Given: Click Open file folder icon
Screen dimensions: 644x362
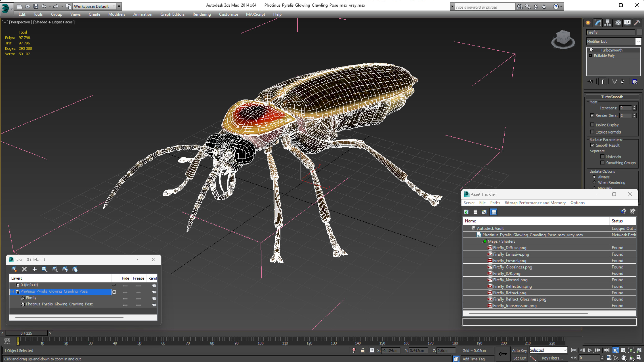Looking at the screenshot, I should coord(28,6).
